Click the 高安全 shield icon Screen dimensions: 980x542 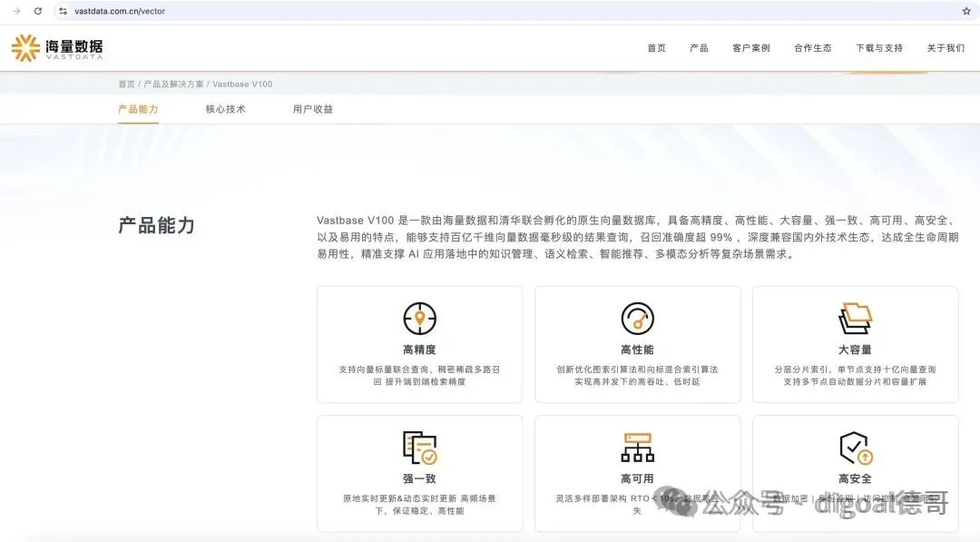pos(855,448)
